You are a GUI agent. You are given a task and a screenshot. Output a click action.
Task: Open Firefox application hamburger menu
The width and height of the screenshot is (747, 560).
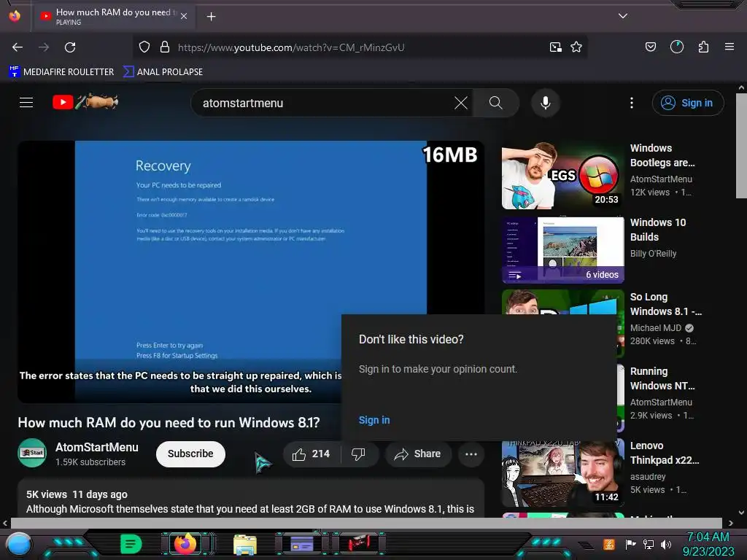tap(729, 47)
